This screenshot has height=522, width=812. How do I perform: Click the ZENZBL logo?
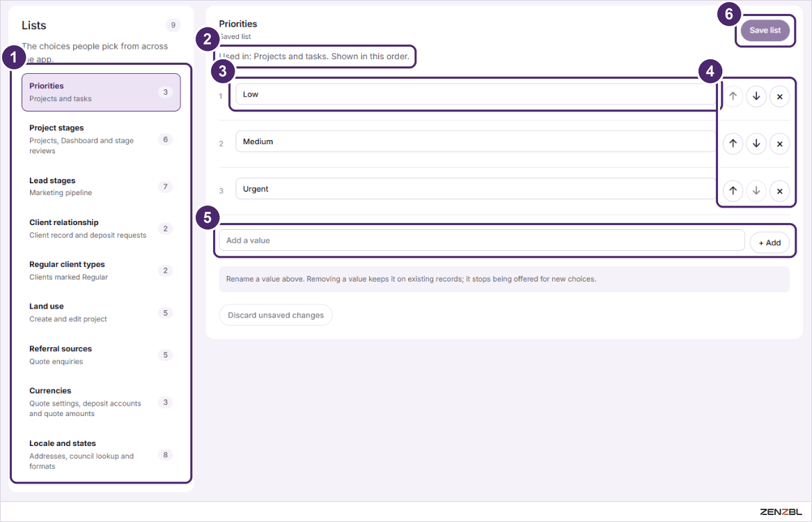[781, 512]
